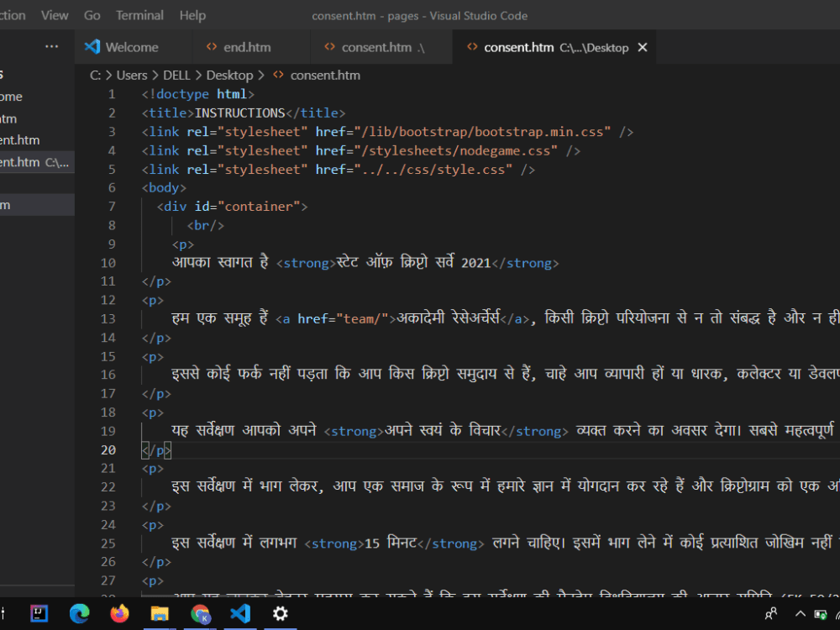Image resolution: width=840 pixels, height=630 pixels.
Task: Click line number 20 in the gutter
Action: click(x=108, y=449)
